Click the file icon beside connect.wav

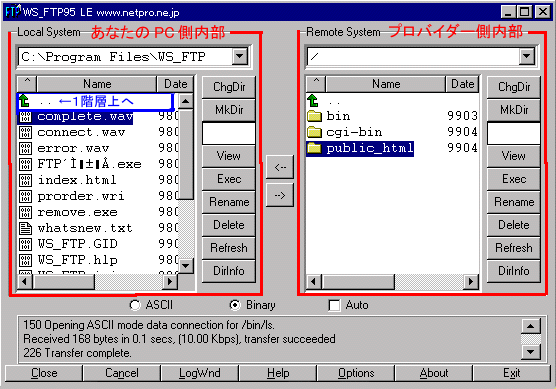(25, 133)
